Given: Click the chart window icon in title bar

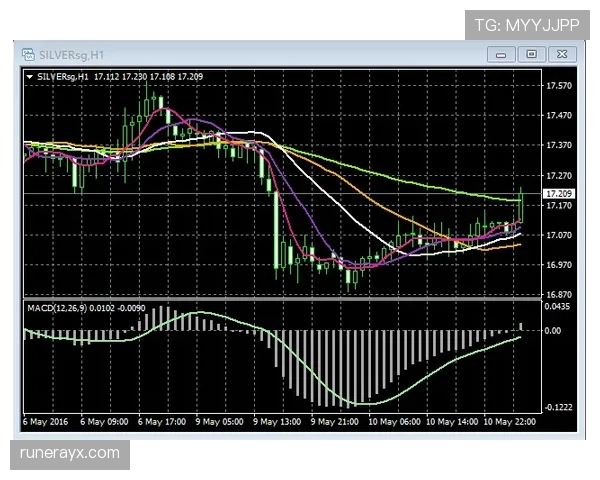Looking at the screenshot, I should tap(26, 52).
